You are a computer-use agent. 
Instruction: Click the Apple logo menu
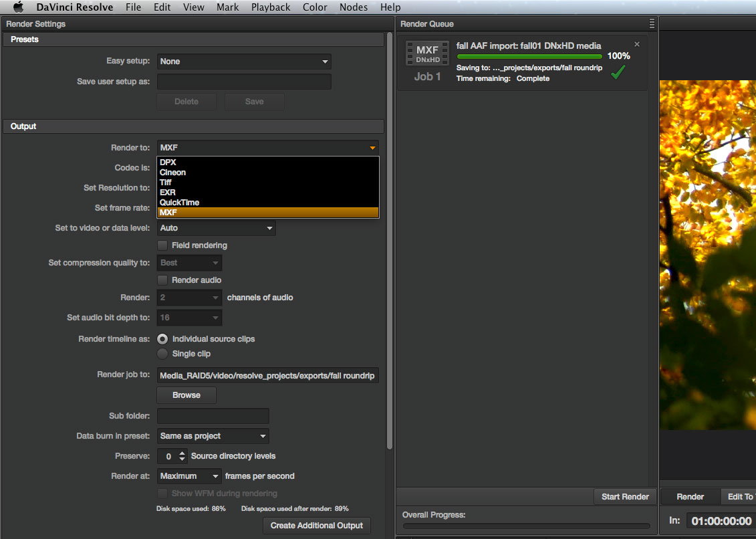[18, 7]
